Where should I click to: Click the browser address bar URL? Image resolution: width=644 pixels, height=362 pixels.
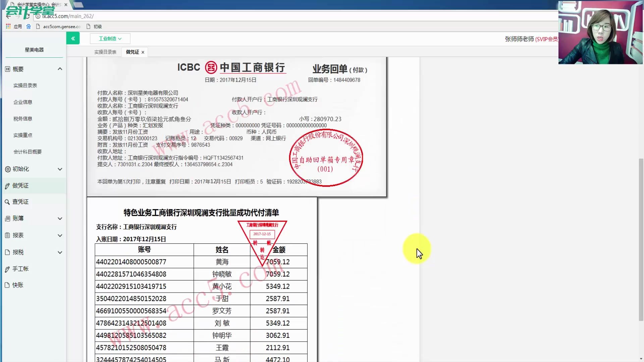[68, 16]
